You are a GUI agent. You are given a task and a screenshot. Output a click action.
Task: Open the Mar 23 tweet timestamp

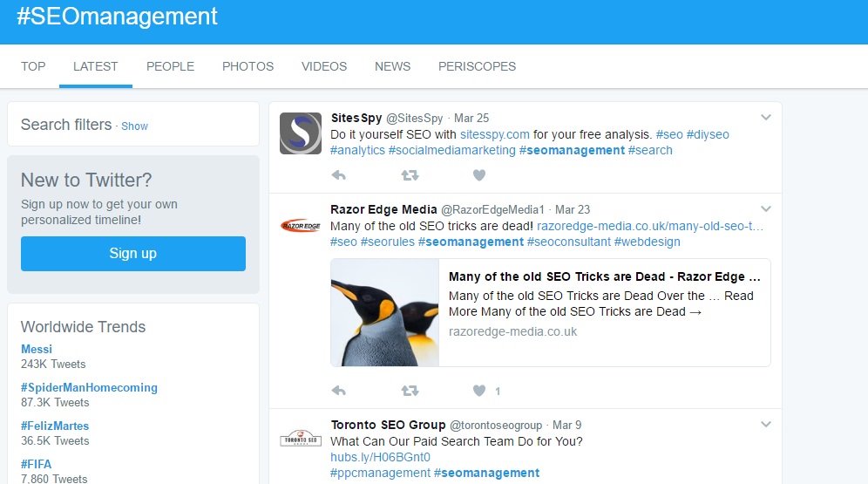(x=573, y=210)
